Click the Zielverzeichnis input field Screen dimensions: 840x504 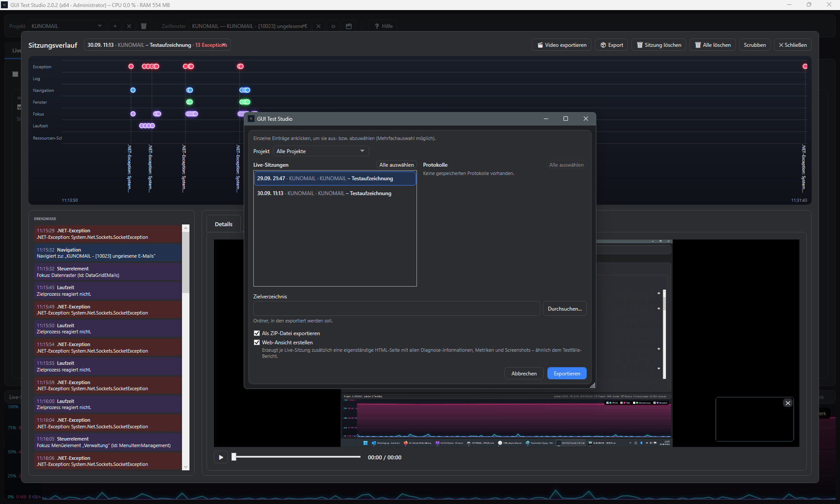(396, 308)
